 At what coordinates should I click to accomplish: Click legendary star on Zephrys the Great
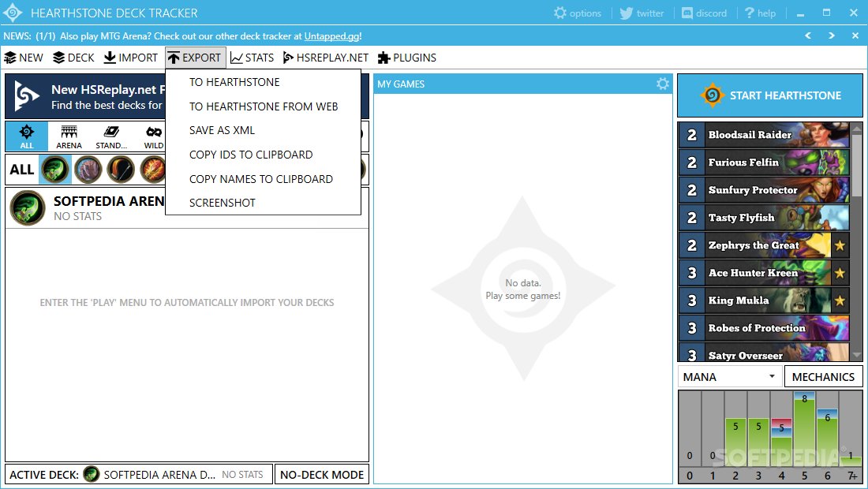pyautogui.click(x=840, y=245)
